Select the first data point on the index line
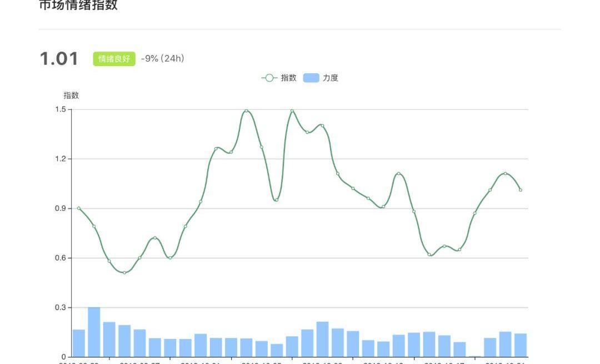 point(79,208)
